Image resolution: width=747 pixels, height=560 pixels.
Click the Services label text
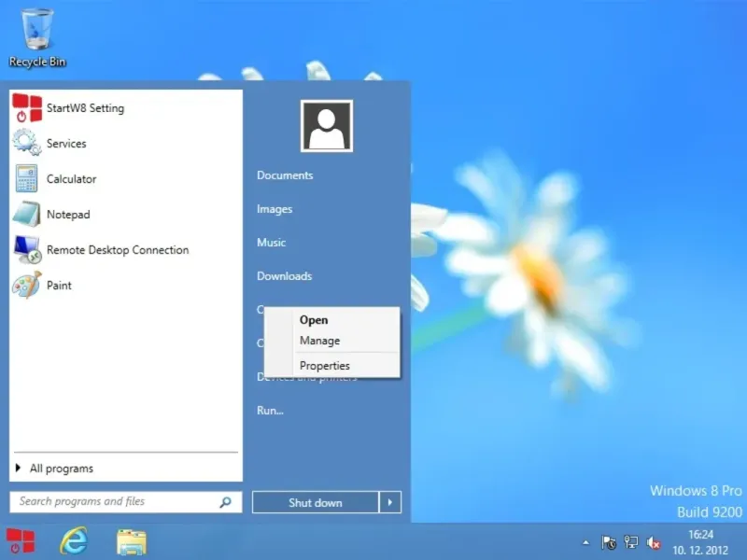[66, 144]
